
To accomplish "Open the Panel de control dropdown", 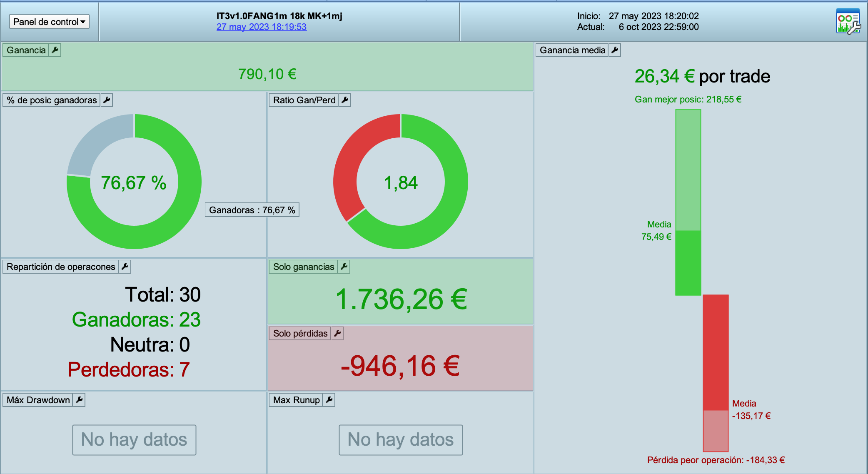I will (49, 22).
